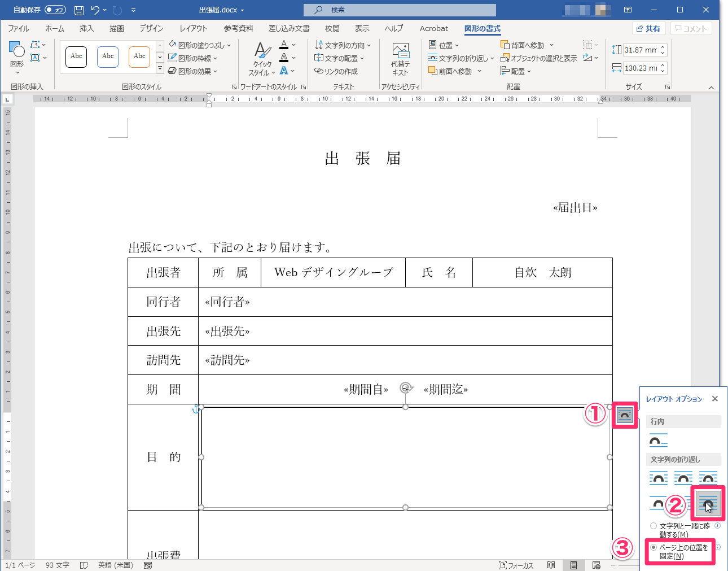The height and width of the screenshot is (571, 728).
Task: Switch to the Acrobat tab
Action: click(x=434, y=28)
